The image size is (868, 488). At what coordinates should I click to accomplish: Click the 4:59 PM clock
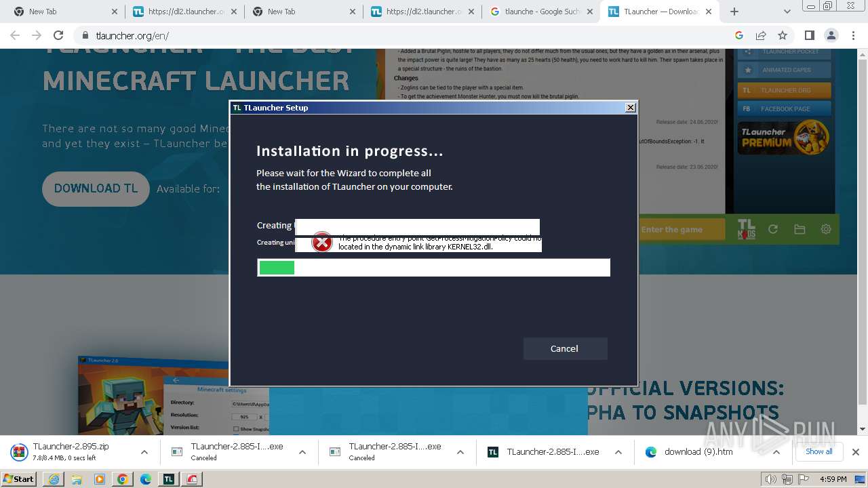[833, 479]
